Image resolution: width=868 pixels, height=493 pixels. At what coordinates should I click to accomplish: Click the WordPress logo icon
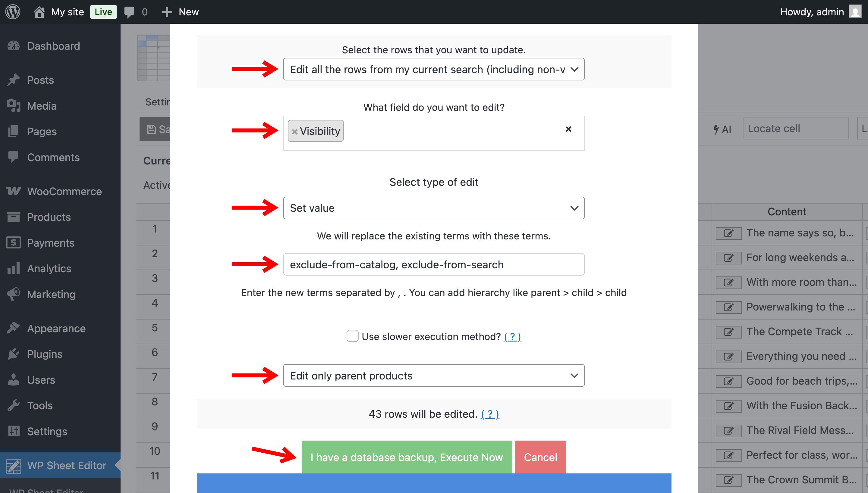point(13,12)
